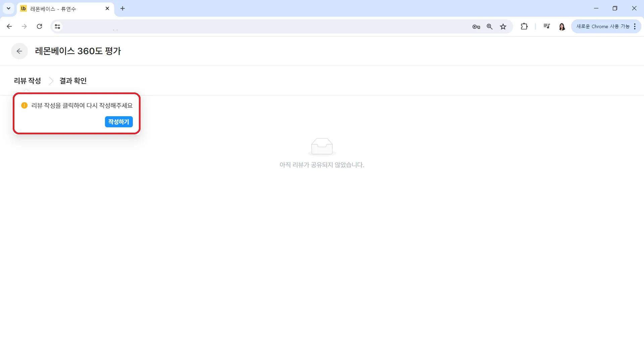This screenshot has height=345, width=644.
Task: Open the tab search dropdown arrow
Action: coord(9,8)
